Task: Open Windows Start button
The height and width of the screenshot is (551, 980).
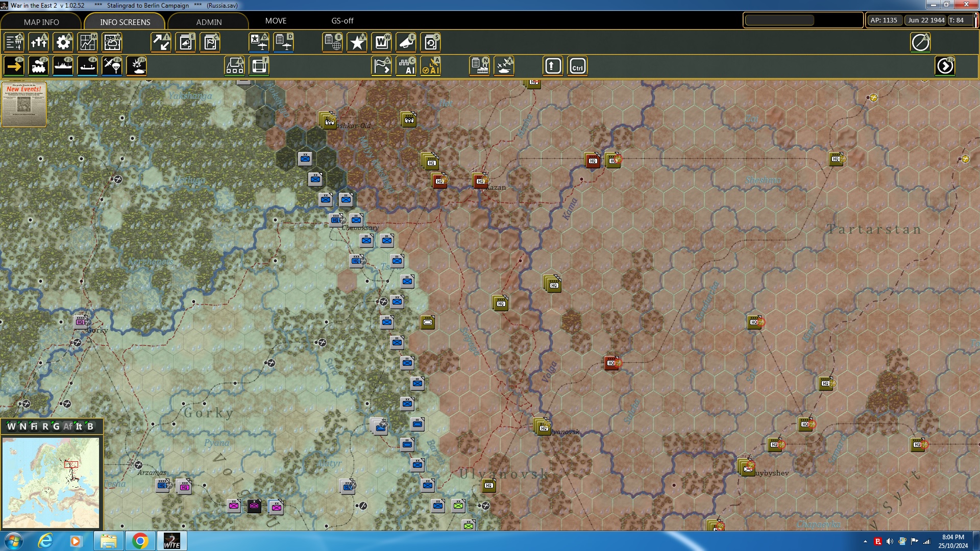Action: [x=13, y=541]
